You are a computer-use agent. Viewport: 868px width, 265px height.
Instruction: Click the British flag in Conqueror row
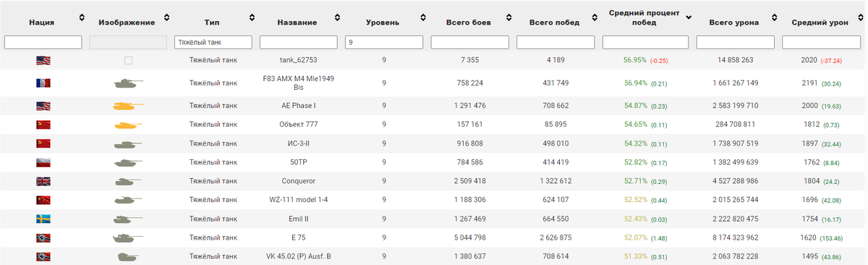click(43, 181)
